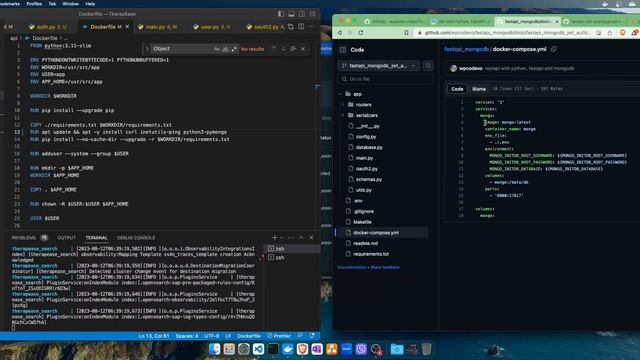The width and height of the screenshot is (640, 360).
Task: Close the find widget
Action: 303,49
